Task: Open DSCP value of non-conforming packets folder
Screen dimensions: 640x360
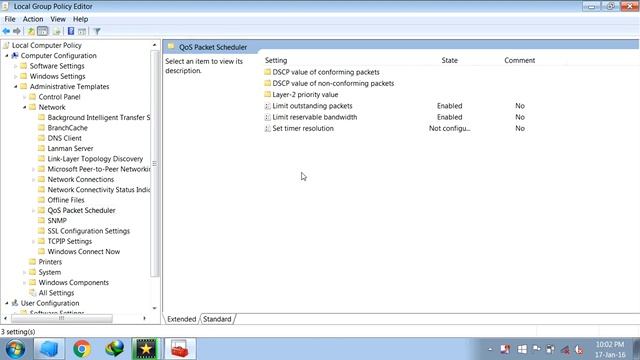Action: coord(333,83)
